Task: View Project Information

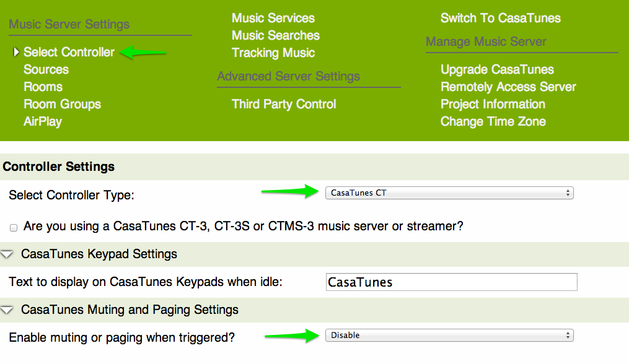Action: pyautogui.click(x=493, y=105)
